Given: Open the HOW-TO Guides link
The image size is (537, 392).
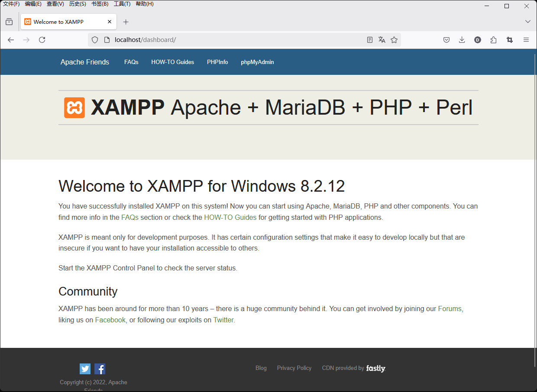Looking at the screenshot, I should [x=172, y=62].
